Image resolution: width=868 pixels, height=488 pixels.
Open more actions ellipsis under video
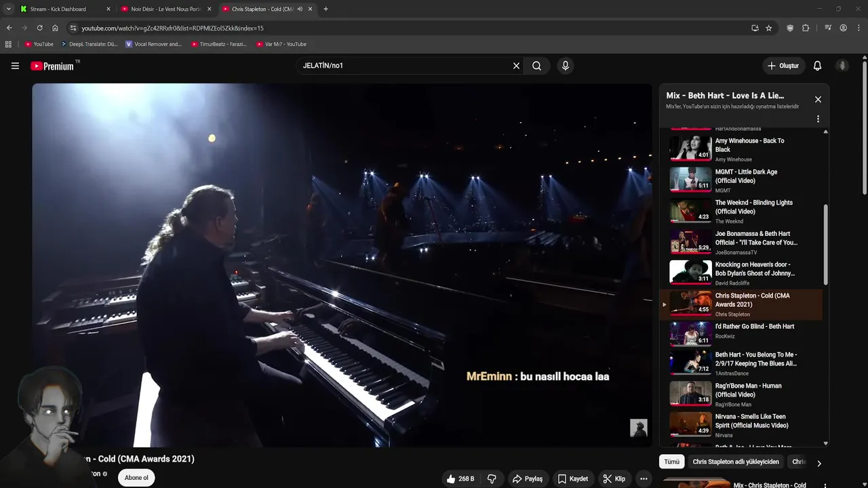(x=644, y=479)
